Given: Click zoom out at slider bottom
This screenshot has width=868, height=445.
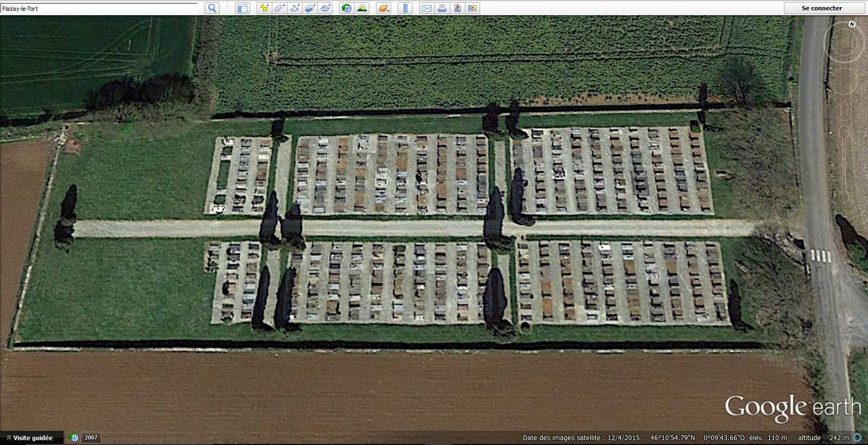Looking at the screenshot, I should (844, 196).
